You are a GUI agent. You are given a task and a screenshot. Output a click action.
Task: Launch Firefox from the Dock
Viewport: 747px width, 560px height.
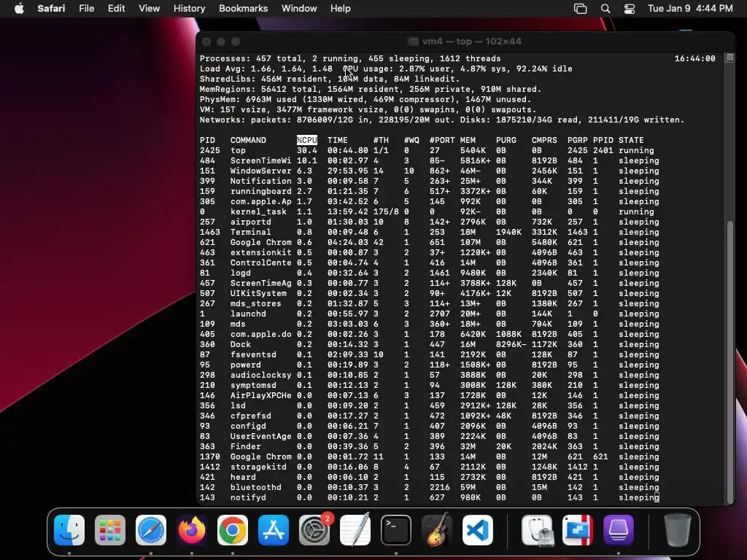click(x=192, y=529)
